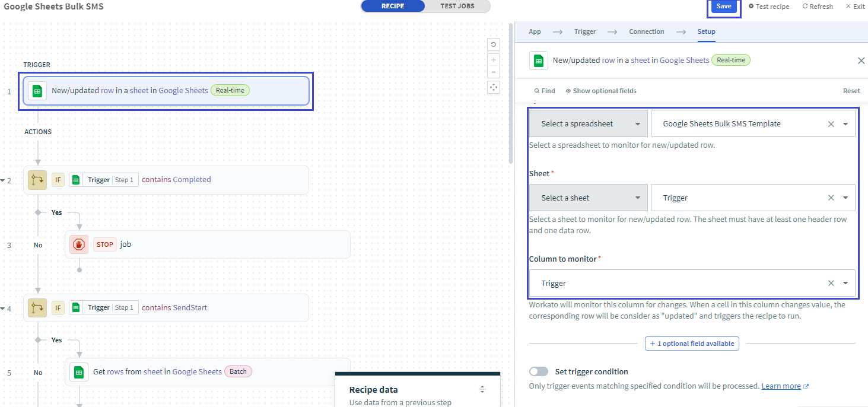868x407 pixels.
Task: Close the trigger setup panel
Action: [861, 61]
